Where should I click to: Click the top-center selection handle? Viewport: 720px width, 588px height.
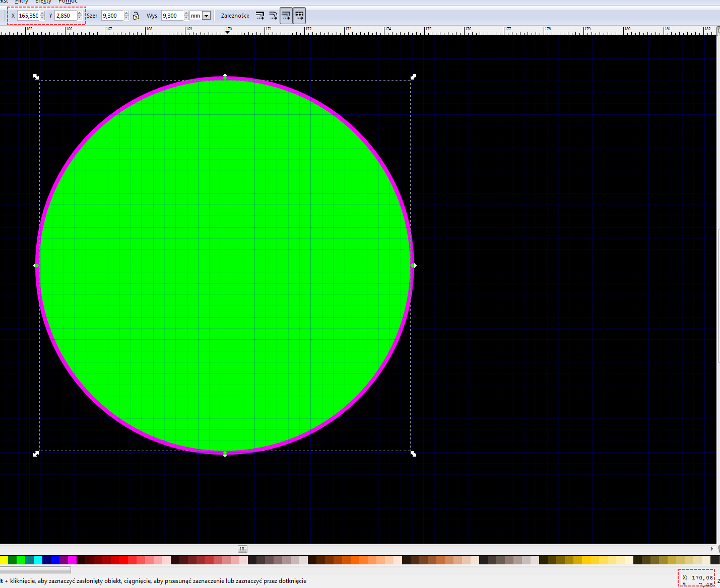(225, 77)
